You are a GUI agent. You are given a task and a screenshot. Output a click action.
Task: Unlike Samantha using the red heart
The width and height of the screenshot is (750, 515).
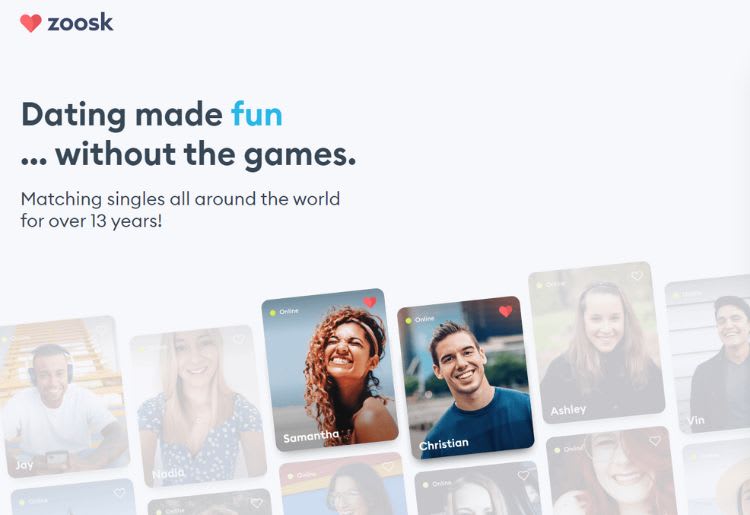pyautogui.click(x=370, y=302)
